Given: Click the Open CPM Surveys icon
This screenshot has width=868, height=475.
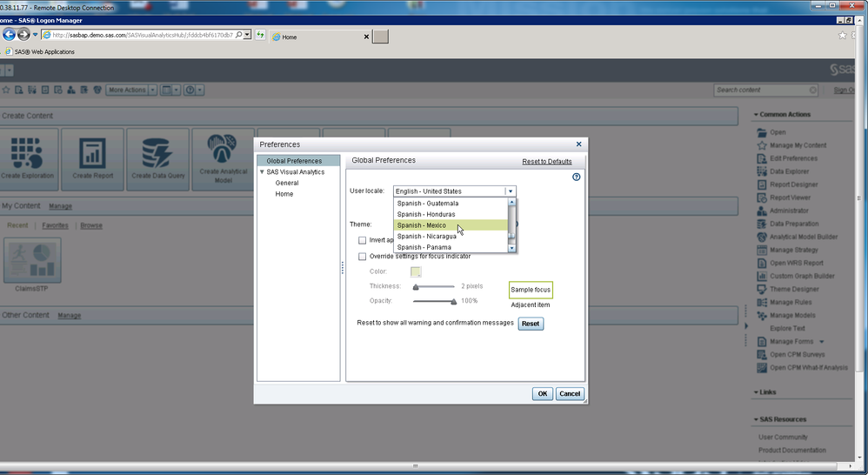Looking at the screenshot, I should 762,355.
